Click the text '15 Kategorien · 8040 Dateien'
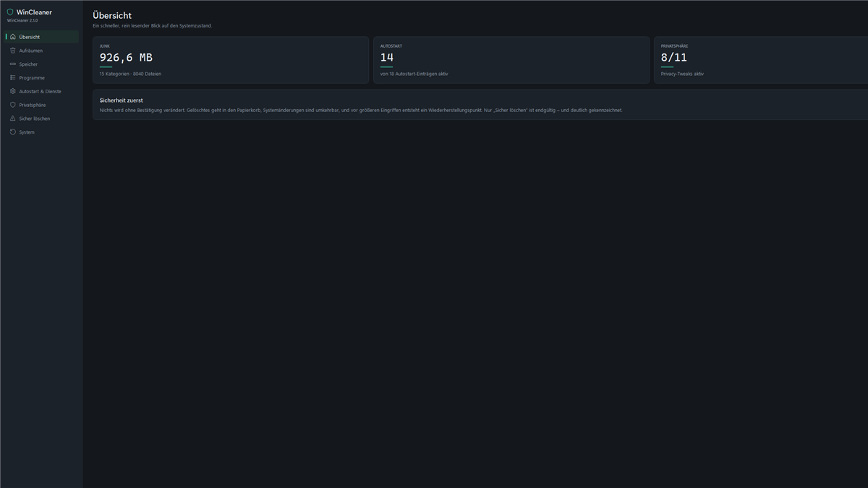Viewport: 868px width, 488px height. [130, 74]
